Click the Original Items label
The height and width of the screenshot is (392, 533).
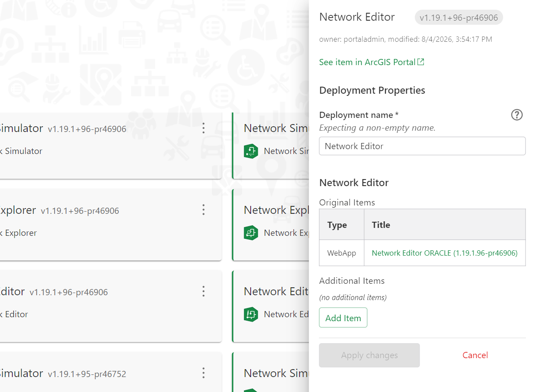point(347,202)
